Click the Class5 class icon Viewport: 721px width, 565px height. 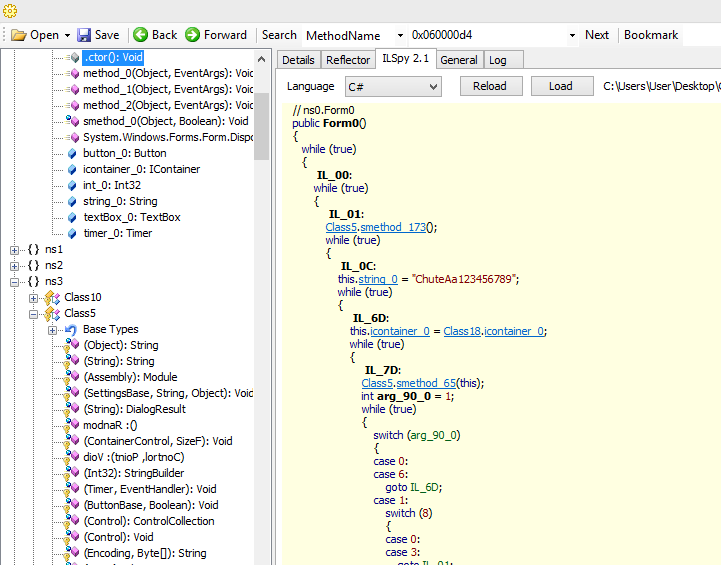tap(52, 314)
